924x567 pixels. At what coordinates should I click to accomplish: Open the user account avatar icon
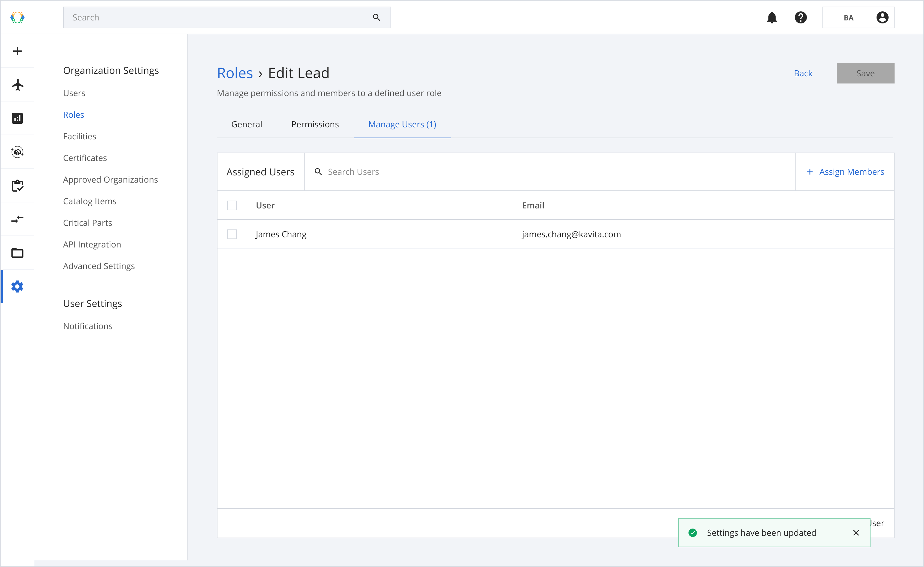(x=882, y=17)
